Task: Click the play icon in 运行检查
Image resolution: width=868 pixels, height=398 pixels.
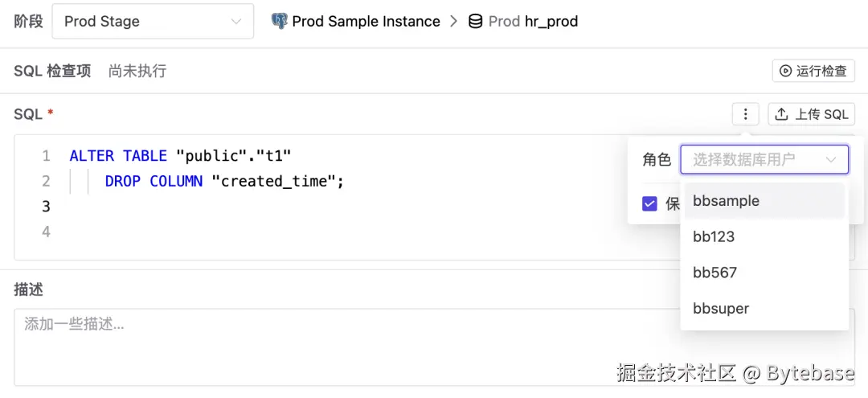Action: point(785,71)
